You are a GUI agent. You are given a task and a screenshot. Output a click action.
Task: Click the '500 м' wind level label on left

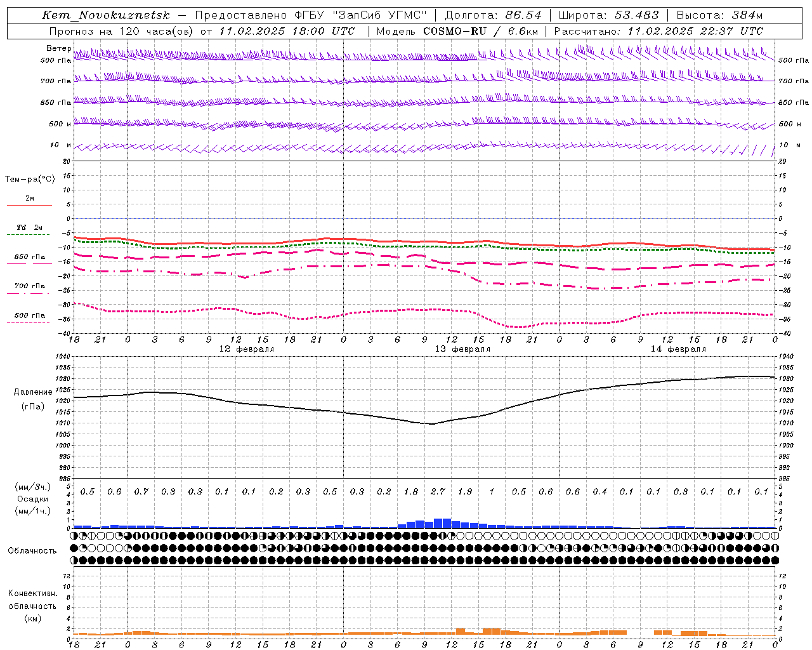click(61, 124)
